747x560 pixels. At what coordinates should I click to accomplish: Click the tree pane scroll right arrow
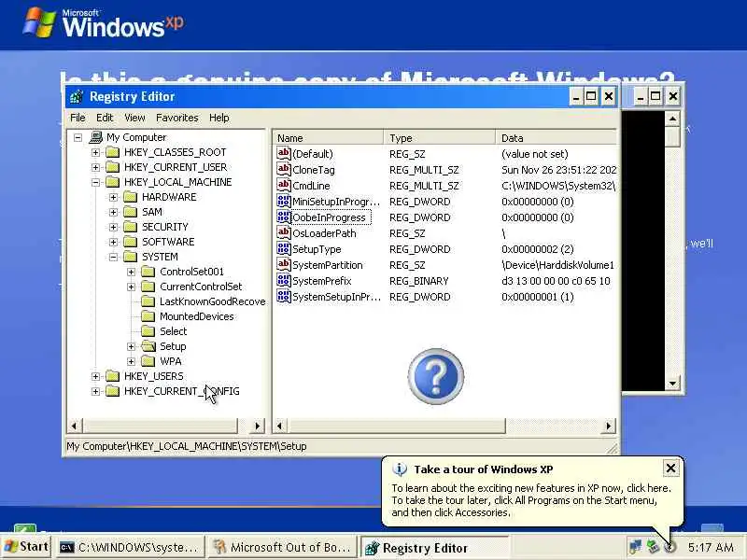pos(258,426)
